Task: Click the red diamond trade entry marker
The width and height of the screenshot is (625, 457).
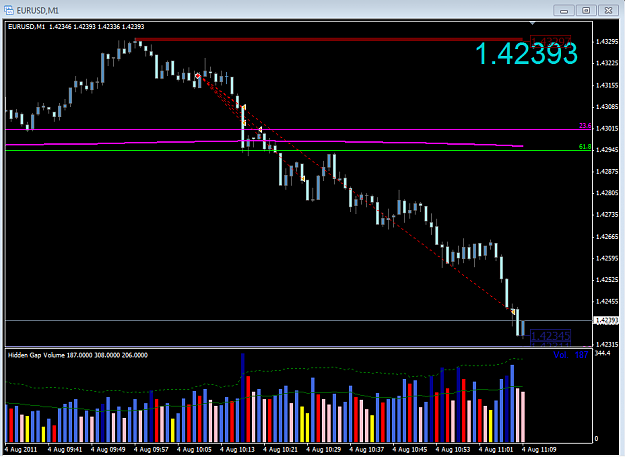Action: (x=198, y=76)
